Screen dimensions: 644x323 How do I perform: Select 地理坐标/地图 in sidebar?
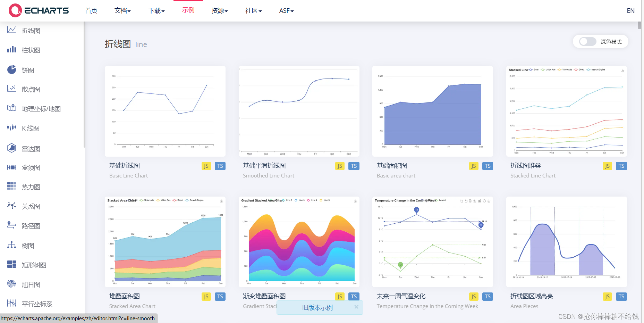tap(41, 109)
